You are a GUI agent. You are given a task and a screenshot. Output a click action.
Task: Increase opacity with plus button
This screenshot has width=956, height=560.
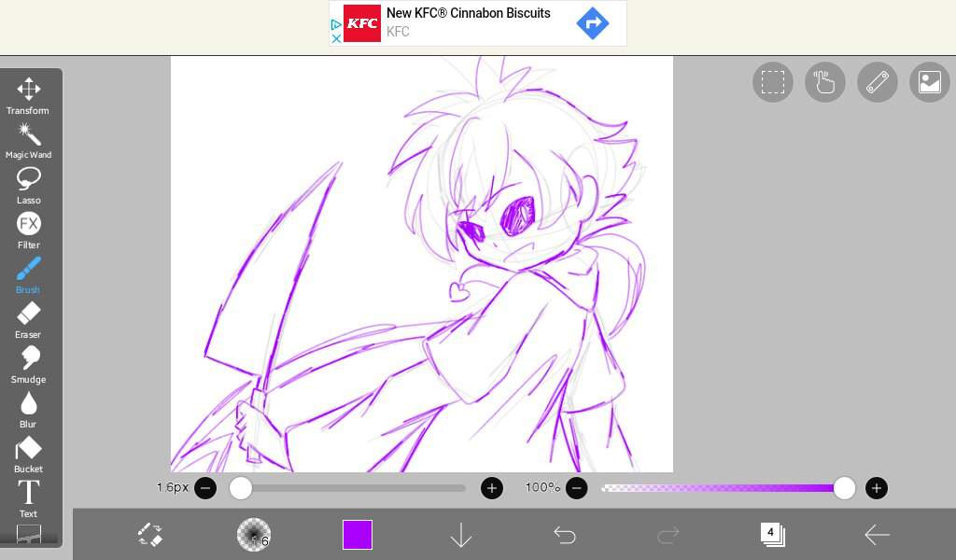[876, 488]
